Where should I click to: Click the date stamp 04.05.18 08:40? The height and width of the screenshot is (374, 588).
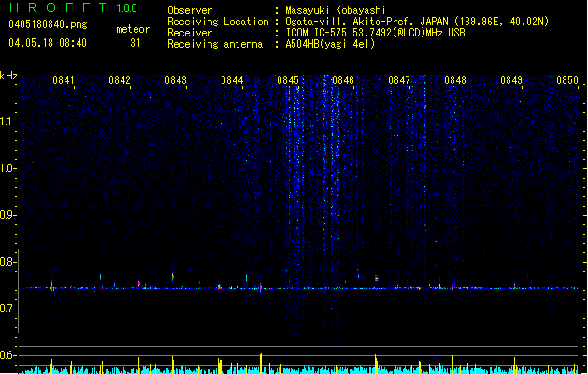[48, 43]
